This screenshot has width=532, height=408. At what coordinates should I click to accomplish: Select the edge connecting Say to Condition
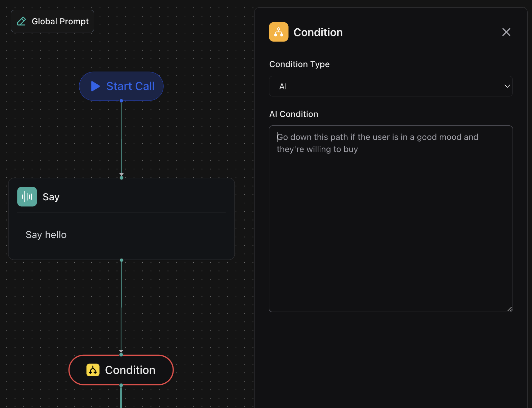coord(122,307)
